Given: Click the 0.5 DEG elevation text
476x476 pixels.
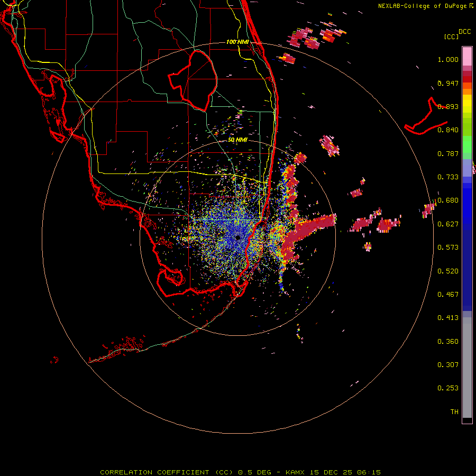Looking at the screenshot, I should 254,472.
